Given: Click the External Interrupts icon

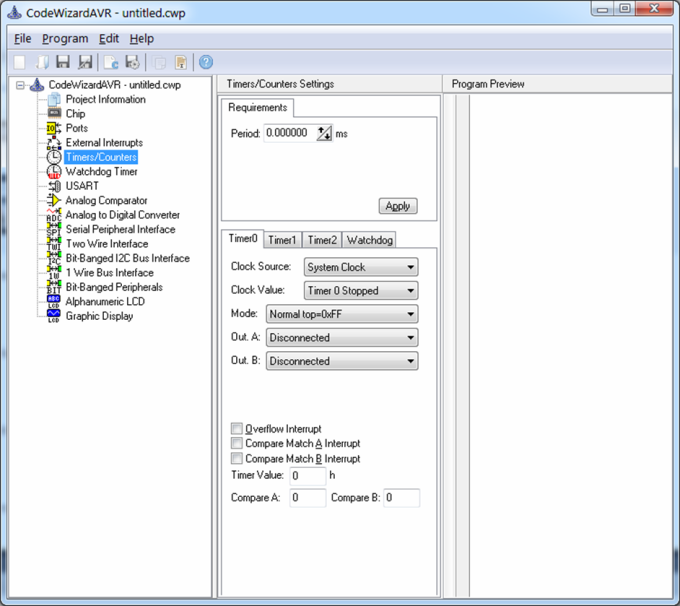Looking at the screenshot, I should [54, 143].
